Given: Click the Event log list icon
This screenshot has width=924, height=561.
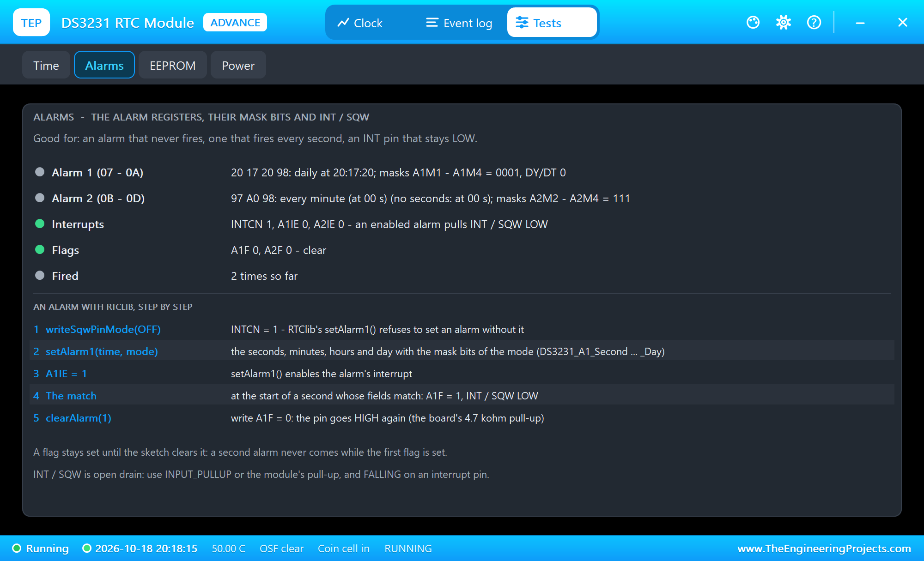Looking at the screenshot, I should coord(432,23).
